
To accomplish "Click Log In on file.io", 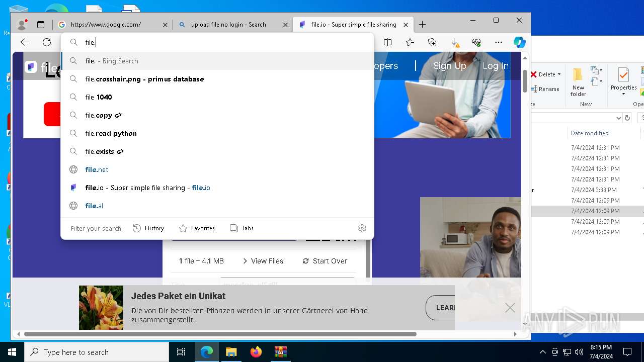I will coord(496,66).
